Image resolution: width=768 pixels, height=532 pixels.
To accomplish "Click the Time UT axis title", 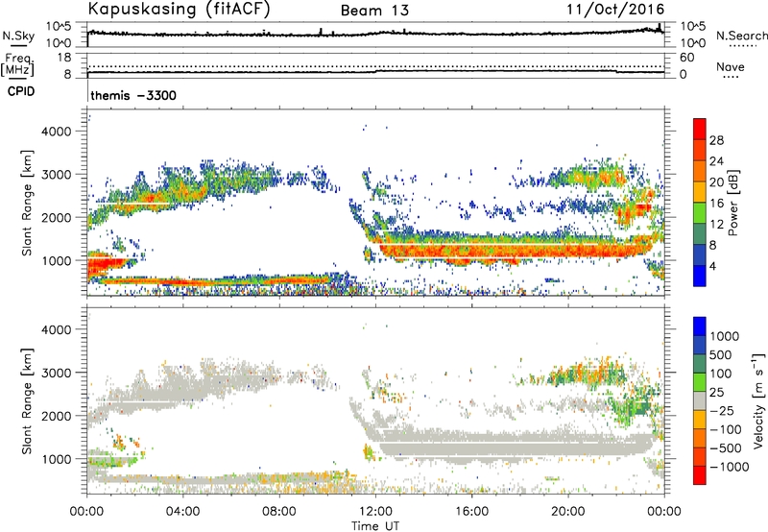I will (375, 526).
